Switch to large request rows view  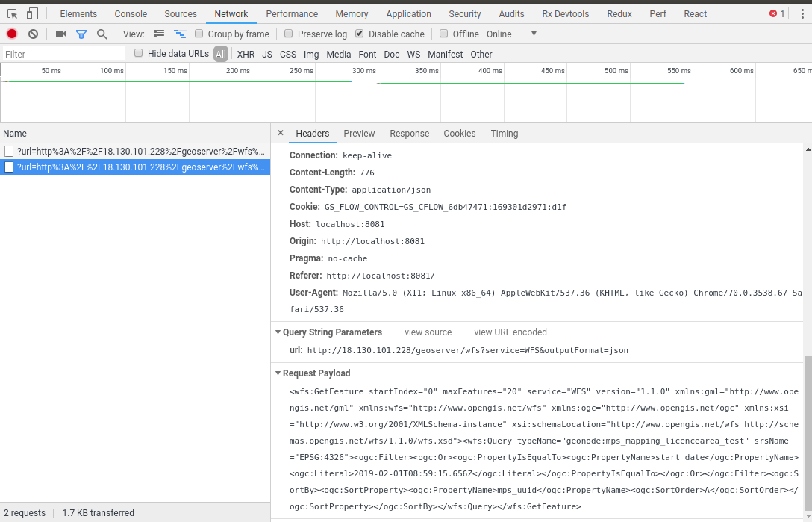[x=159, y=34]
